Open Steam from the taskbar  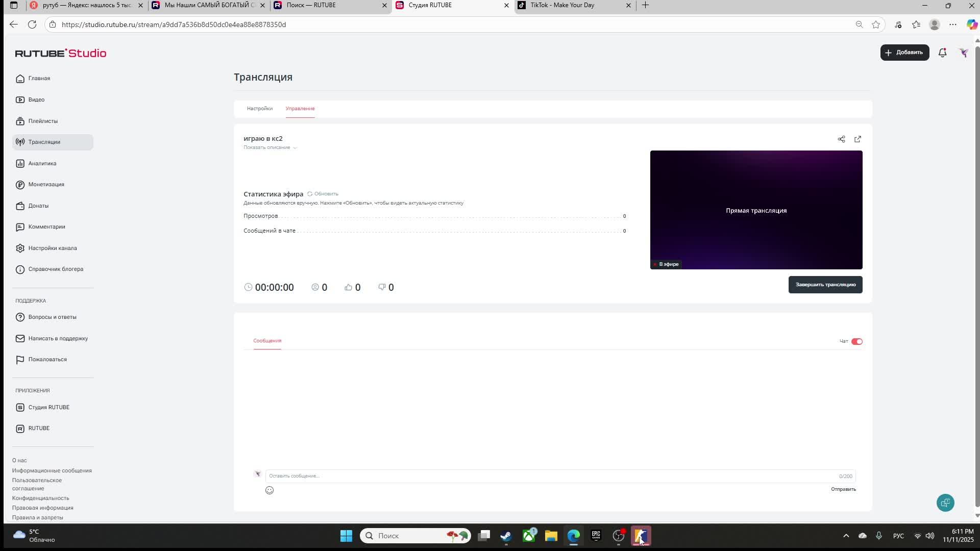506,536
